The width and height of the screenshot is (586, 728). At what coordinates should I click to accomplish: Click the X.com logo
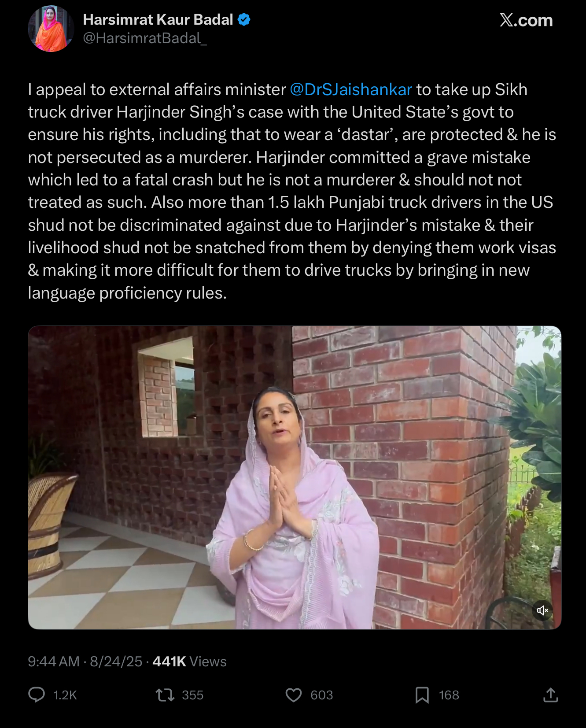click(x=526, y=20)
